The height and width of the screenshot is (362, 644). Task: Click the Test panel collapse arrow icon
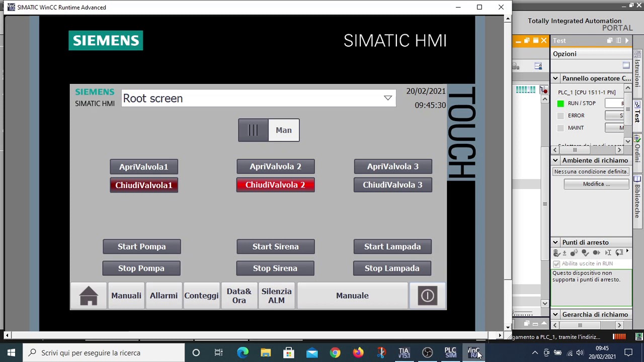coord(627,41)
